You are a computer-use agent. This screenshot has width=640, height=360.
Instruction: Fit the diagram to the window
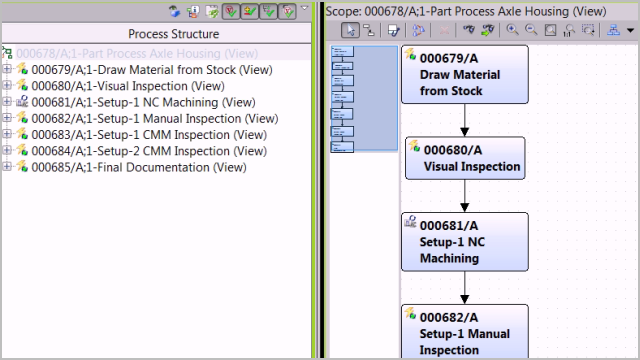550,30
